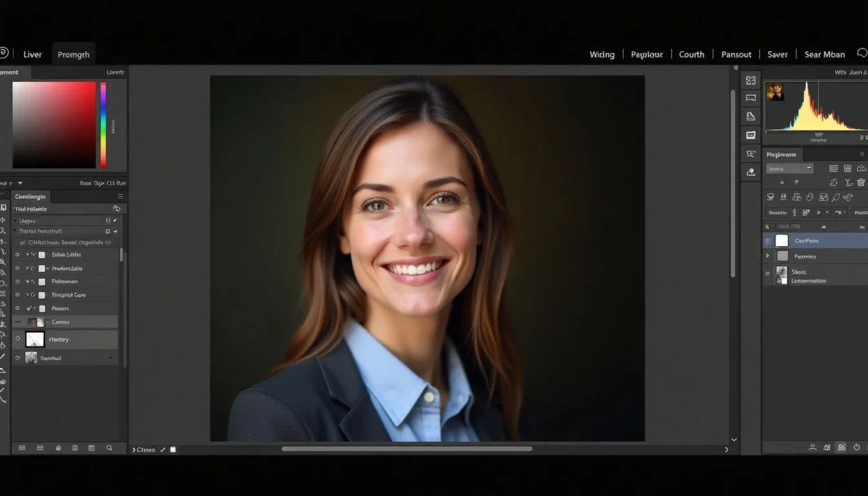This screenshot has height=496, width=868.
Task: Toggle the checkbox on the OartFines layer
Action: coord(768,240)
